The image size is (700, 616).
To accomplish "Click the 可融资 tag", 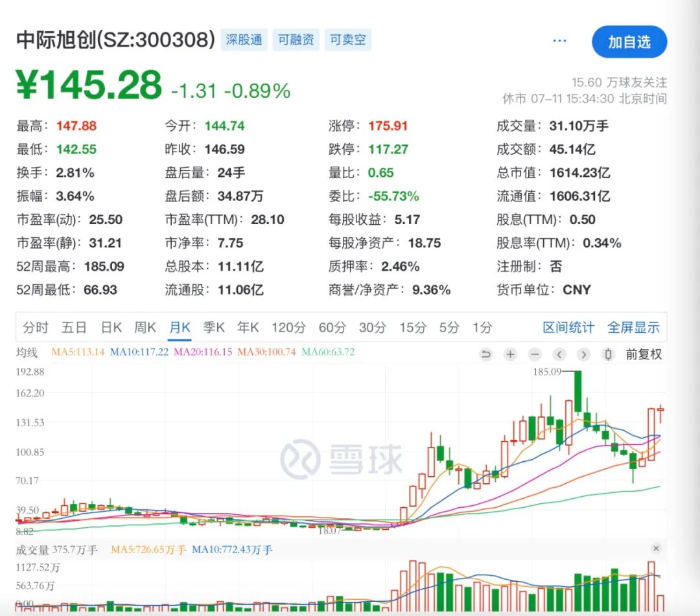I will click(296, 40).
